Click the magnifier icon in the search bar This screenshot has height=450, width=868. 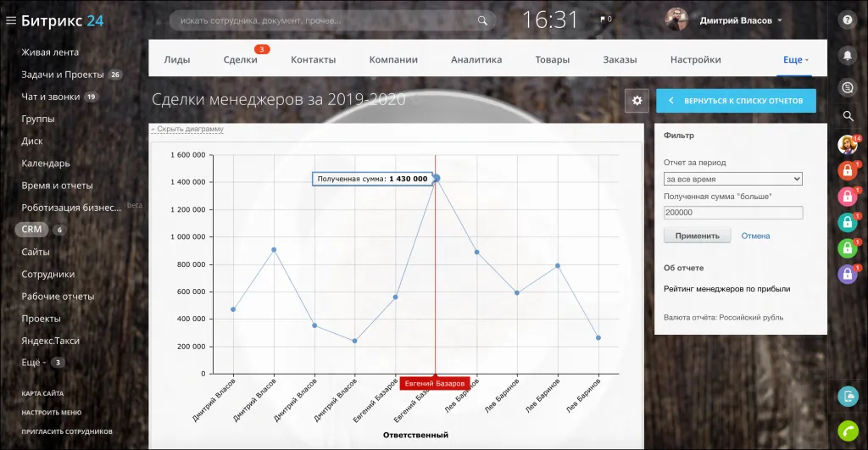pyautogui.click(x=483, y=20)
